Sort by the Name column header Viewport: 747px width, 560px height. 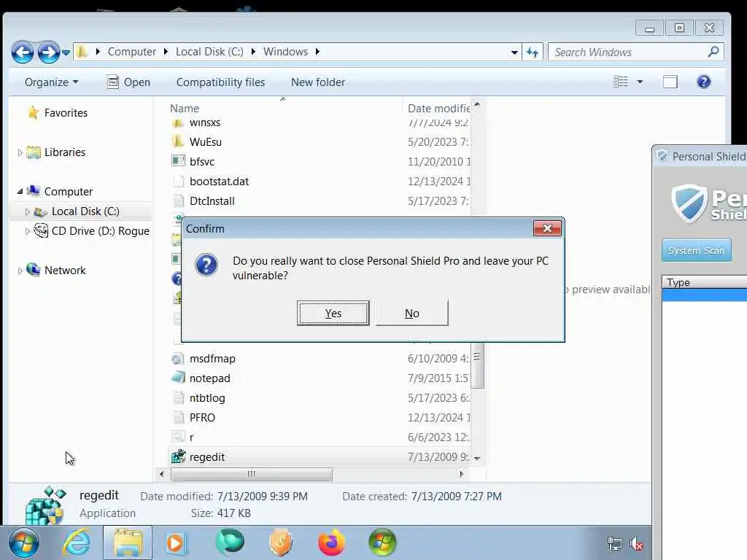(185, 108)
